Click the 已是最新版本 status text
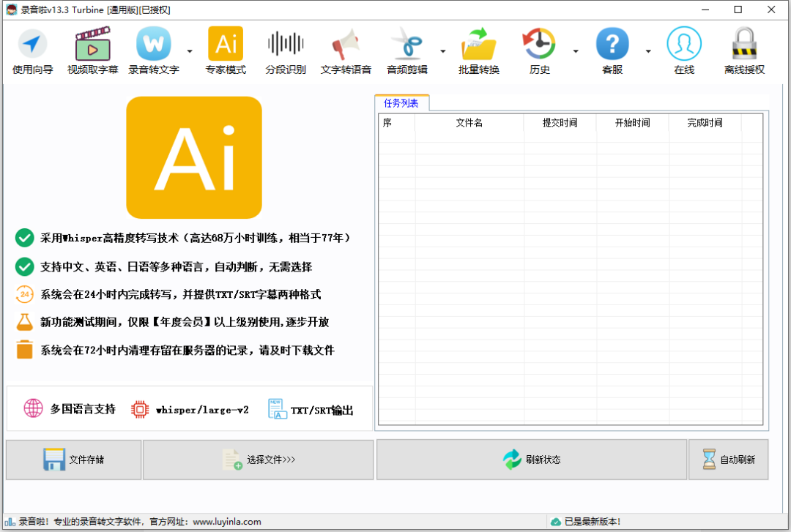Screen dimensions: 791x532 [593, 522]
